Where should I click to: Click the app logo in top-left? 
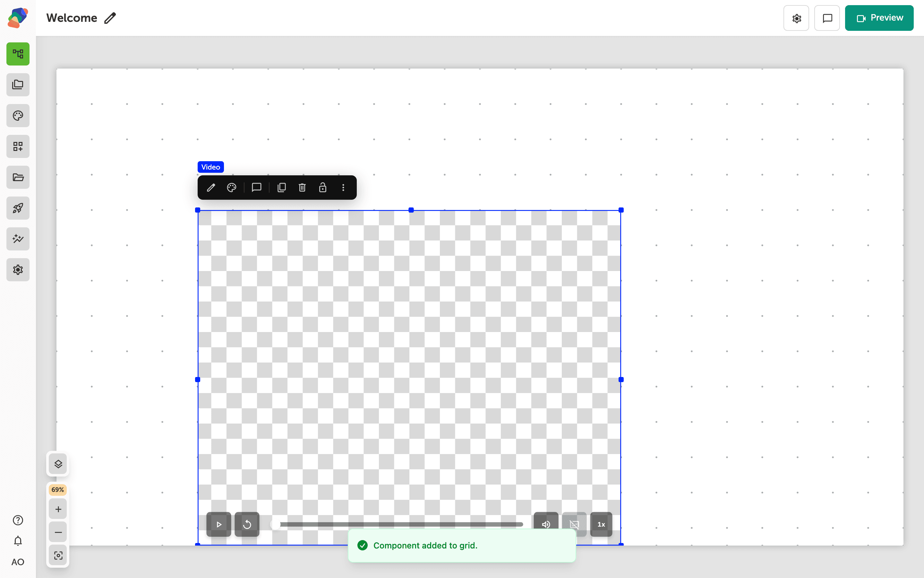pos(18,18)
